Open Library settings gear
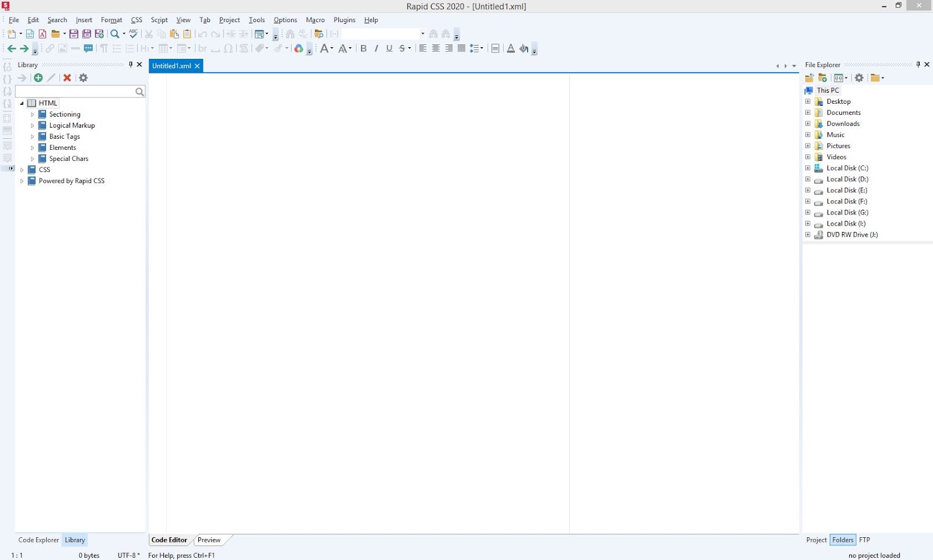The width and height of the screenshot is (933, 560). click(x=83, y=78)
